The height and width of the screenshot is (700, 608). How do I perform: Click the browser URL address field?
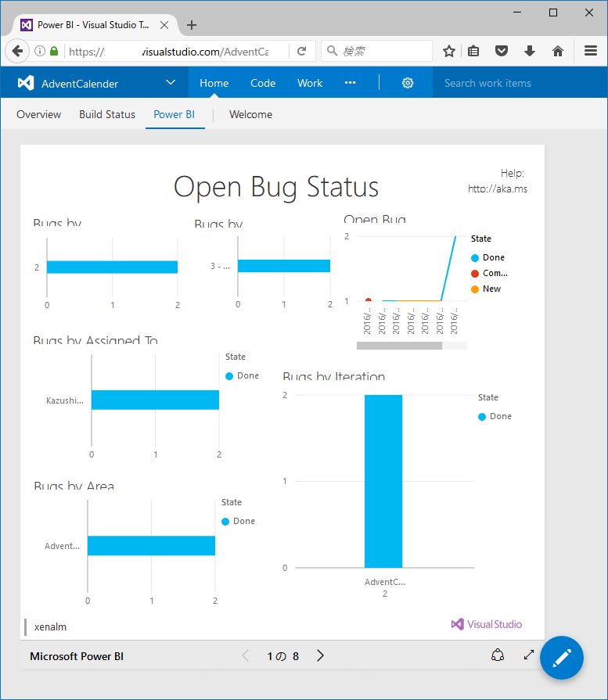177,52
